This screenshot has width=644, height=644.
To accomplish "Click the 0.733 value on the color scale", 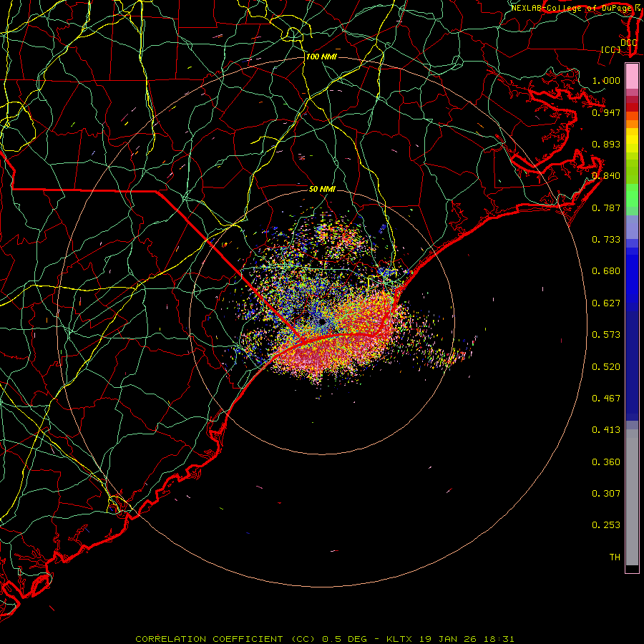I will 606,240.
